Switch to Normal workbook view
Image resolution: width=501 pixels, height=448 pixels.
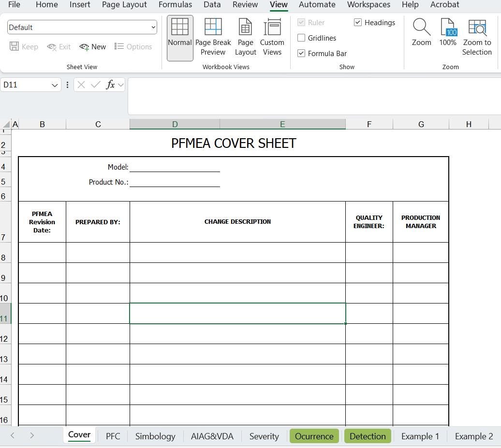(x=180, y=38)
